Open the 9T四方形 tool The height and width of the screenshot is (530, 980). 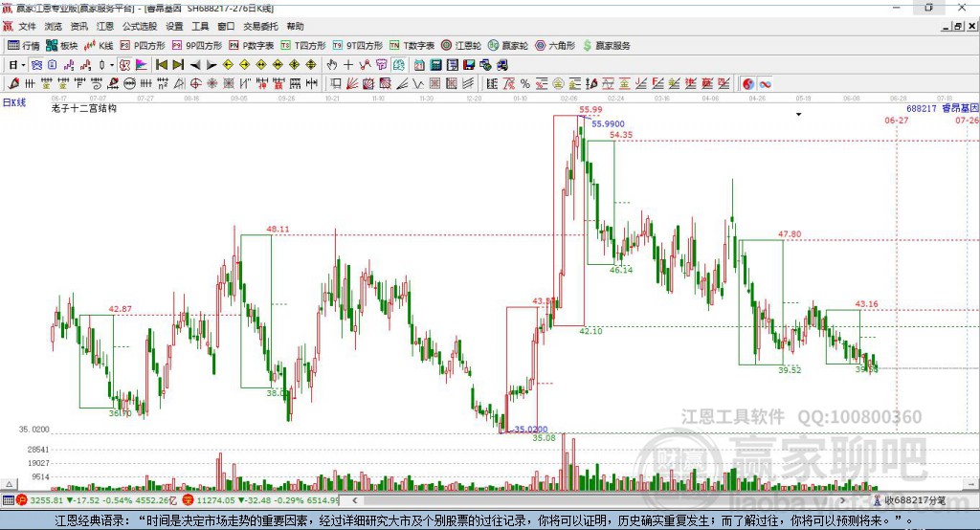(357, 46)
